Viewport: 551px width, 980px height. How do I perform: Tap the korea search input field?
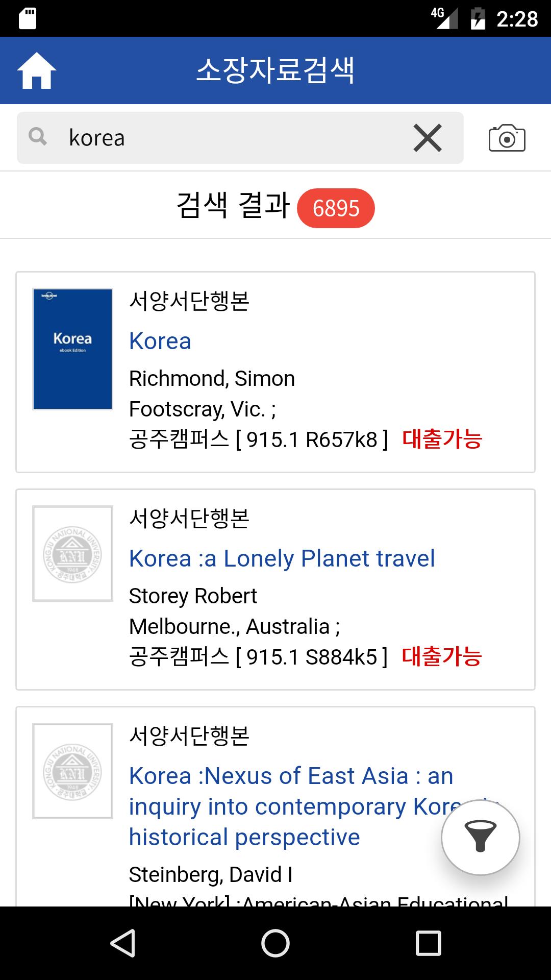click(240, 138)
